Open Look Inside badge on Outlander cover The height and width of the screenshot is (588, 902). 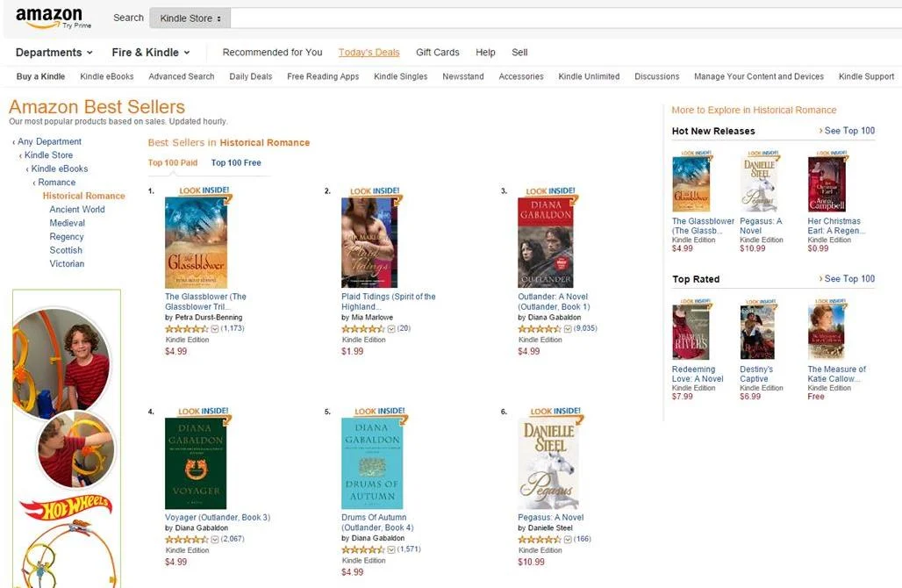point(550,191)
